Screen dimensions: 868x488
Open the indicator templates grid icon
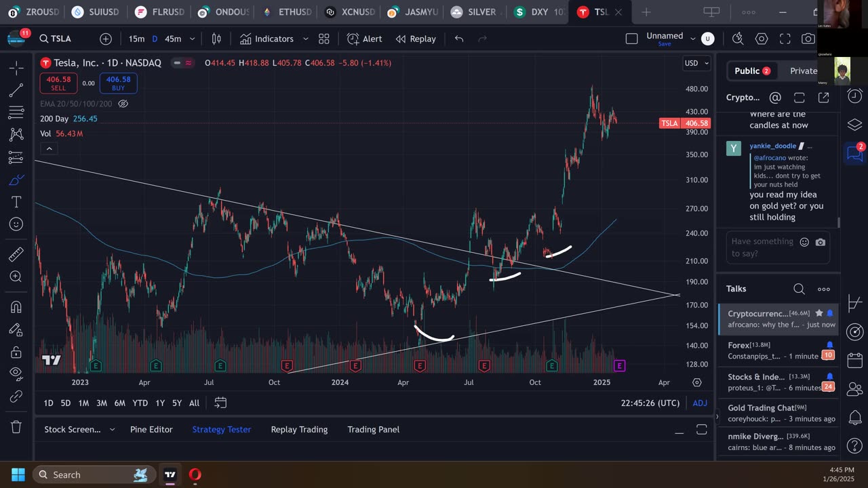(324, 39)
